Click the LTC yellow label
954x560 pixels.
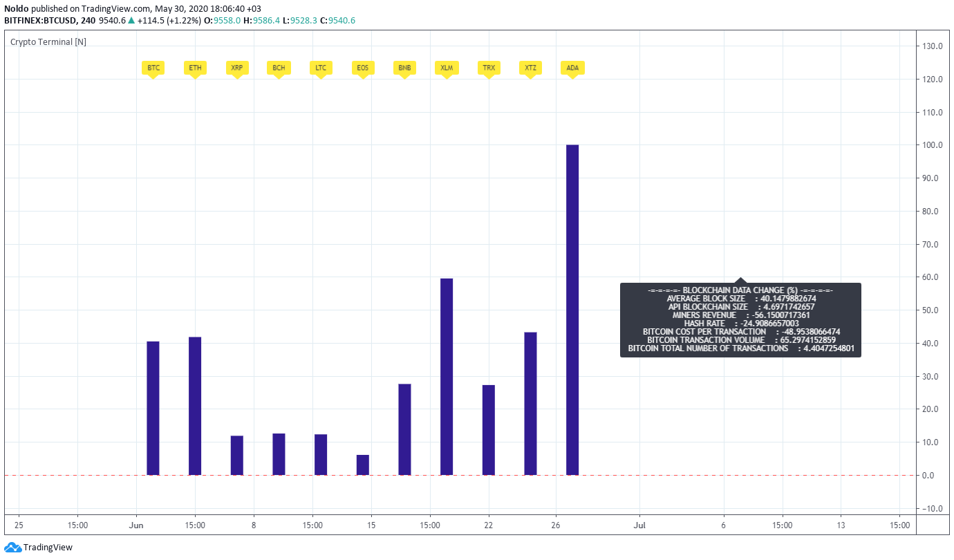pos(321,68)
